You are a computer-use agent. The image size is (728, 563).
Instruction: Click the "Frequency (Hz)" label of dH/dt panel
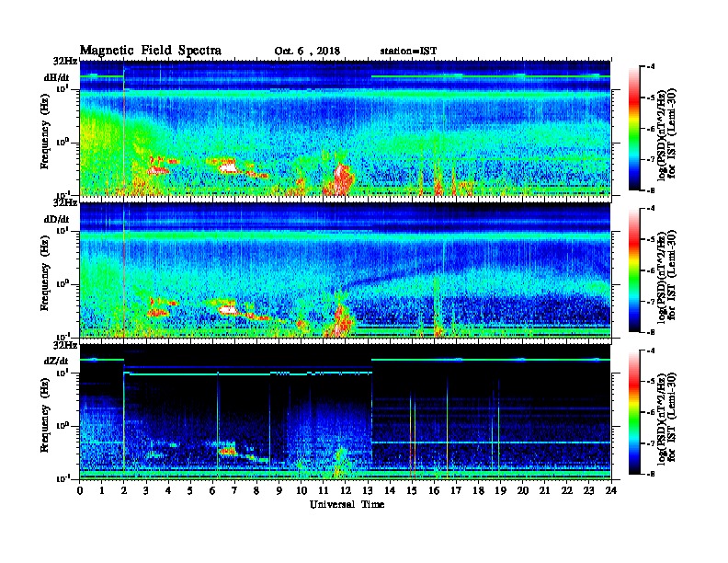(x=45, y=132)
